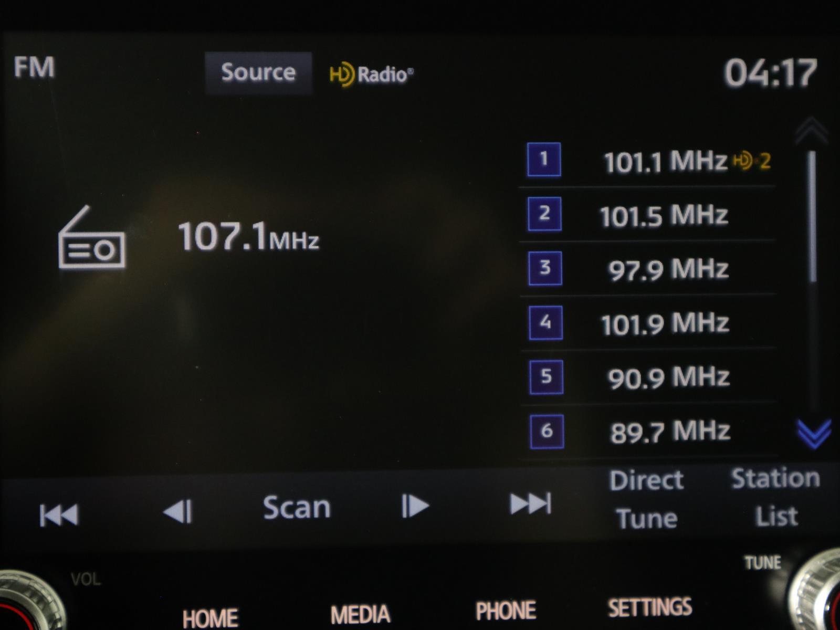
Task: Step frequency up one notch
Action: pyautogui.click(x=415, y=506)
